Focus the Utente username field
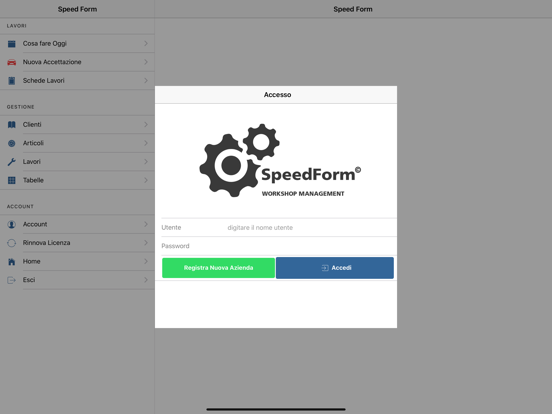Screen dimensions: 552x414 (279, 227)
